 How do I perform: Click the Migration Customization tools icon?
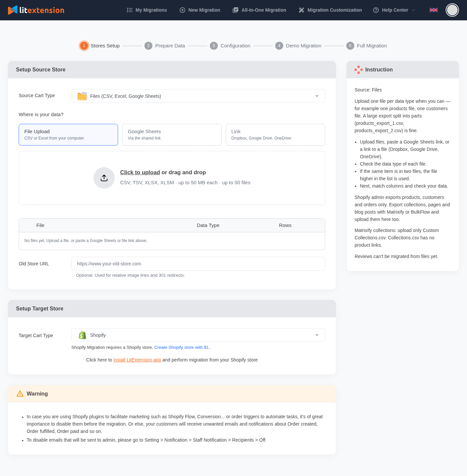click(302, 10)
